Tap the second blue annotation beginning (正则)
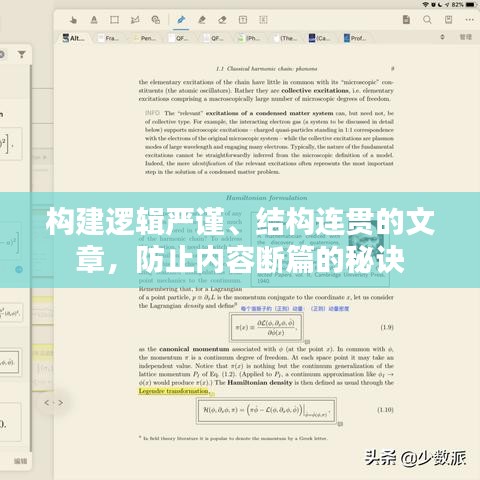This screenshot has width=480, height=480. 330,309
